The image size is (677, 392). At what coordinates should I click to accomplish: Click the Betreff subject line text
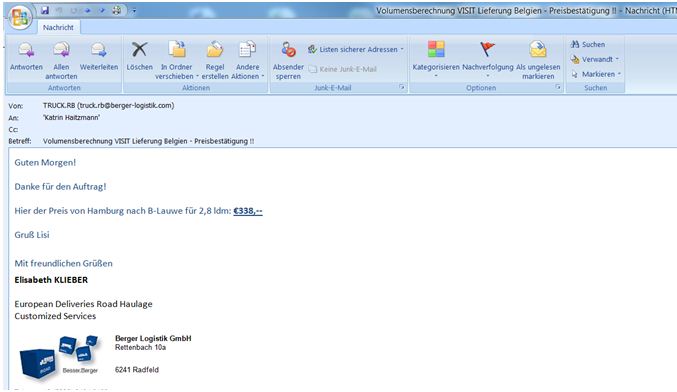pos(149,141)
